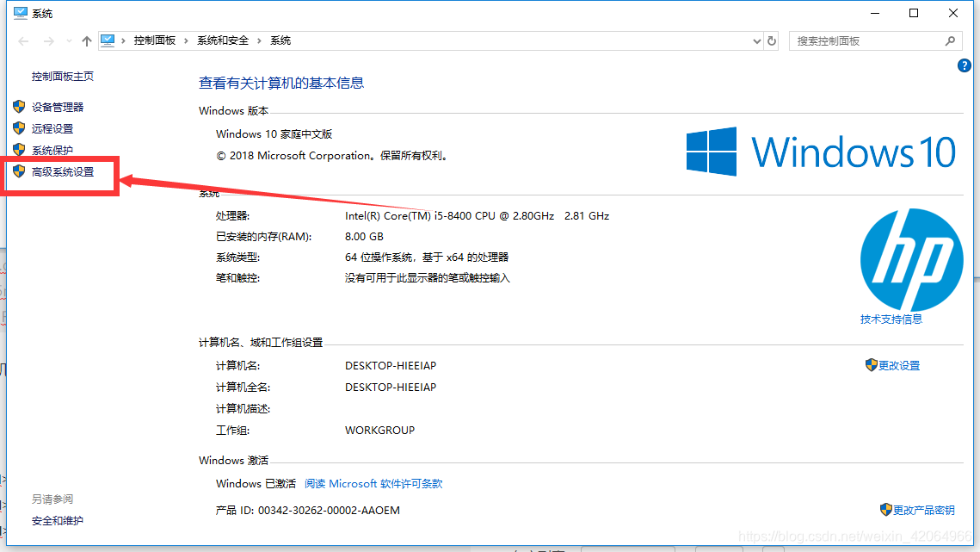
Task: Select 系统和安全 breadcrumb in address bar
Action: click(223, 40)
